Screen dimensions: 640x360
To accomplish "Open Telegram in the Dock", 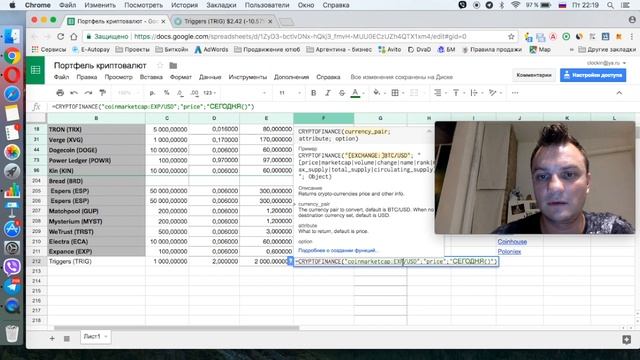I will pyautogui.click(x=12, y=287).
